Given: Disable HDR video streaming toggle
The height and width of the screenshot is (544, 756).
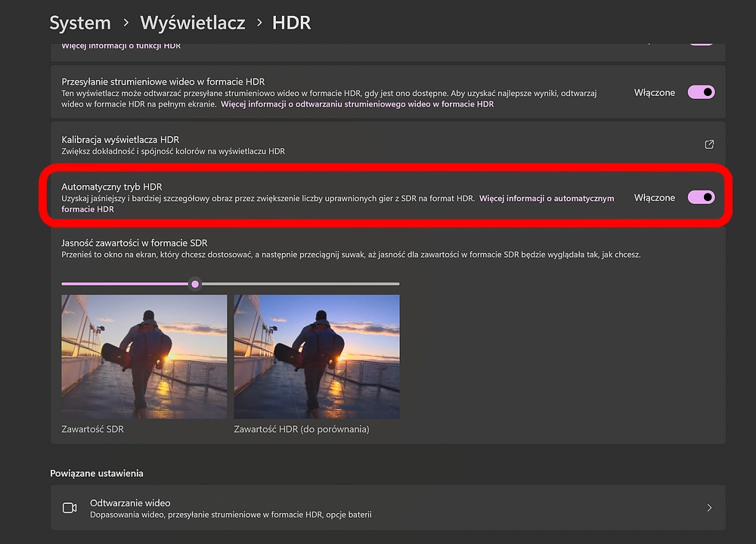Looking at the screenshot, I should [x=701, y=92].
